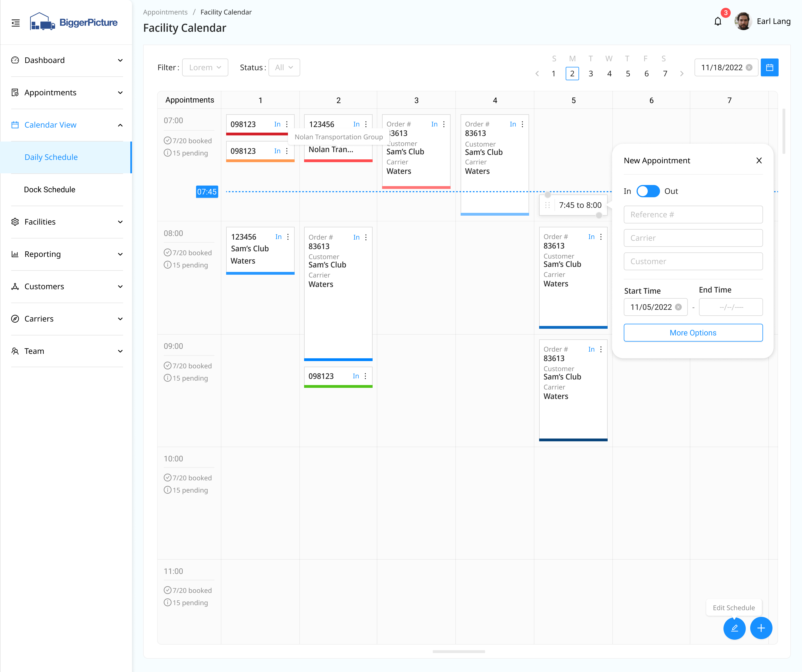Screen dimensions: 802x672
Task: Go to previous week with left arrow
Action: coord(537,73)
